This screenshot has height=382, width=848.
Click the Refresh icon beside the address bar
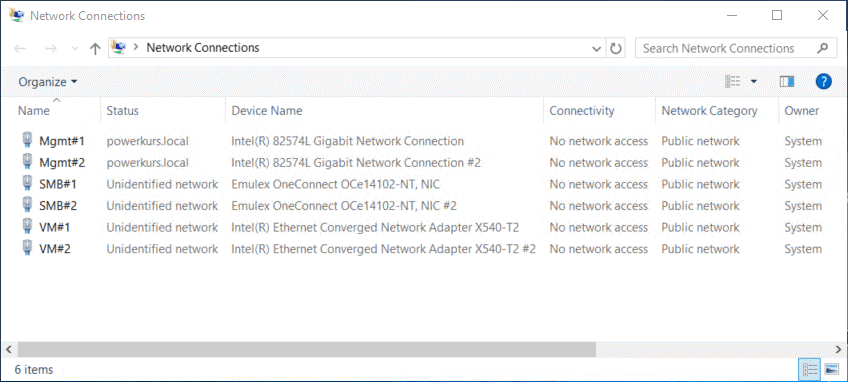coord(615,48)
